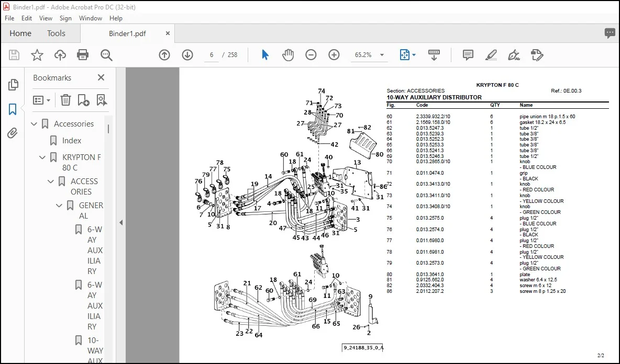Screen dimensions: 620x364
Task: Click the Save file icon
Action: pyautogui.click(x=14, y=55)
